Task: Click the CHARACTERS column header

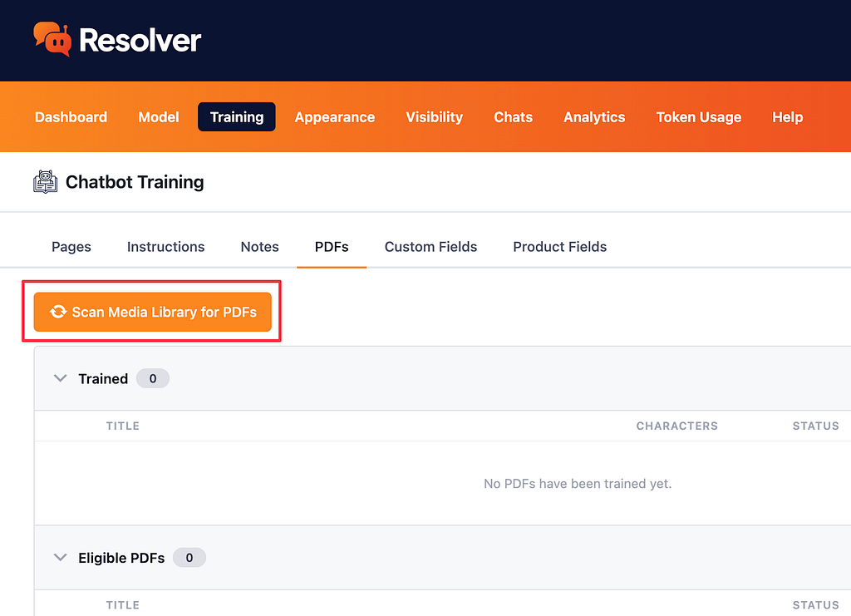Action: pos(676,426)
